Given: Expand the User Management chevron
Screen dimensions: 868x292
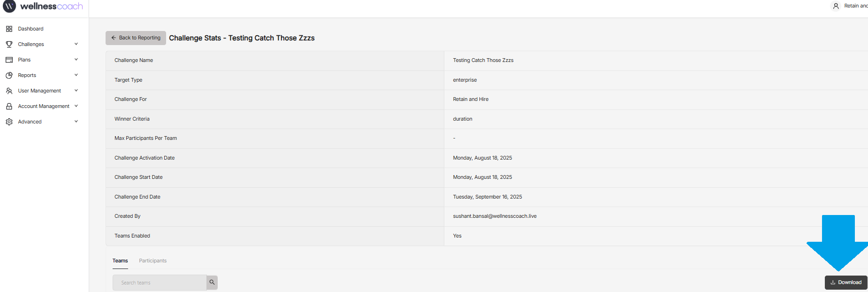Looking at the screenshot, I should click(x=76, y=91).
